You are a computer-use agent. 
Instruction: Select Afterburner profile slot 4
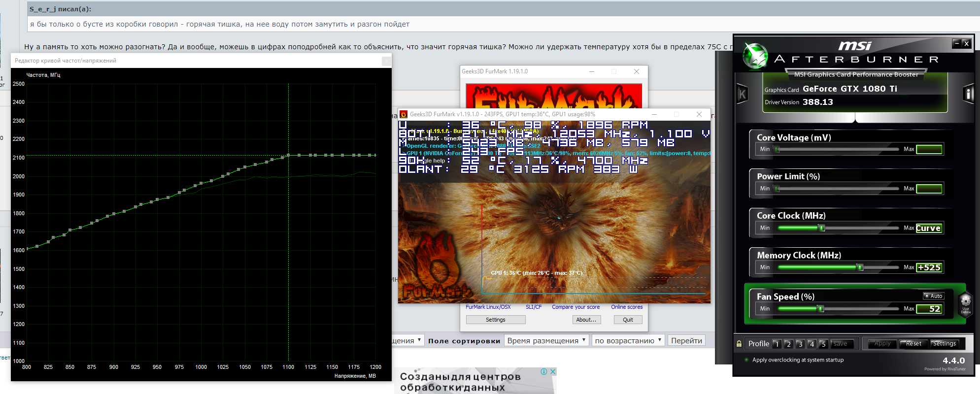pos(811,344)
